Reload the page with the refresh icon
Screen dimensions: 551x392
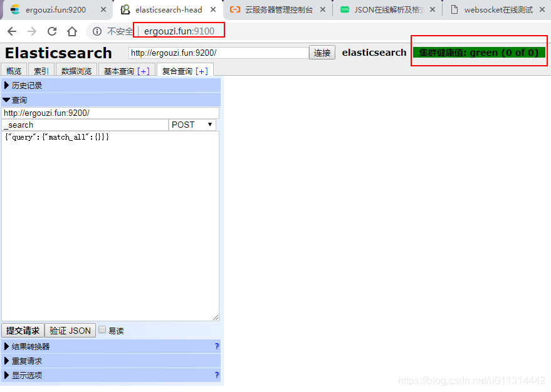(x=52, y=31)
